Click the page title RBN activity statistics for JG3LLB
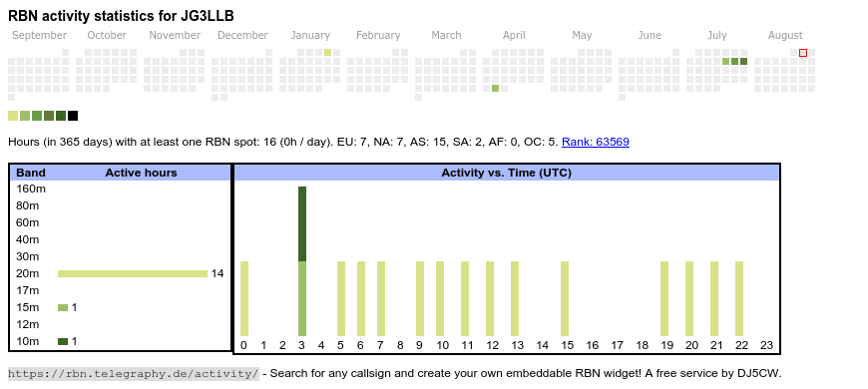The width and height of the screenshot is (868, 389). tap(121, 16)
